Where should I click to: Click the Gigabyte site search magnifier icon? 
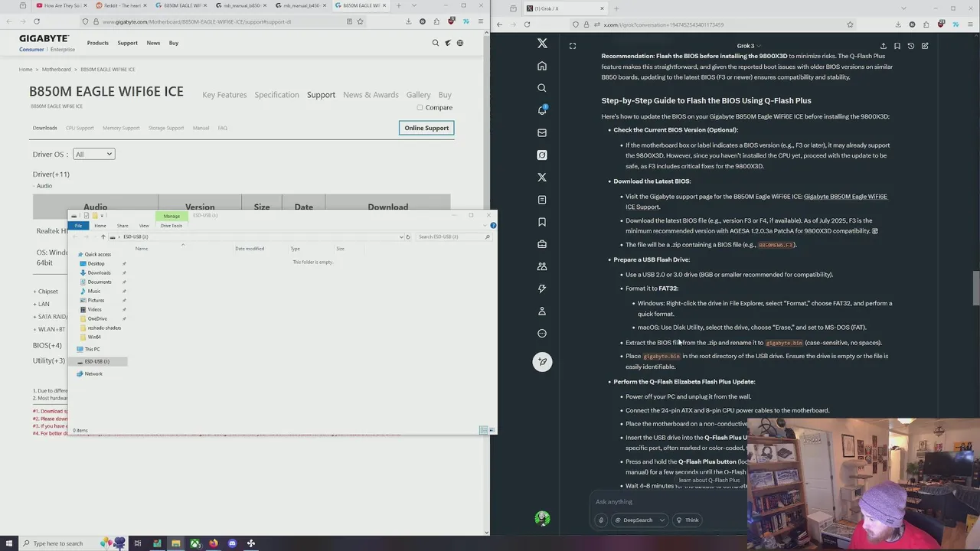coord(436,43)
